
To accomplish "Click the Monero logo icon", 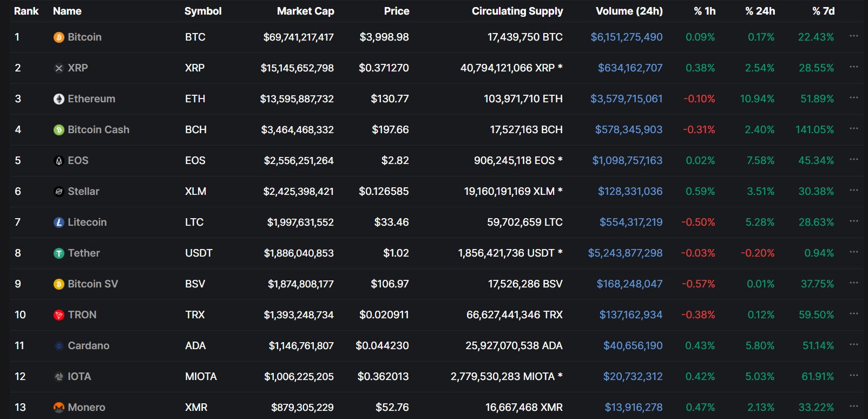I will coord(59,408).
